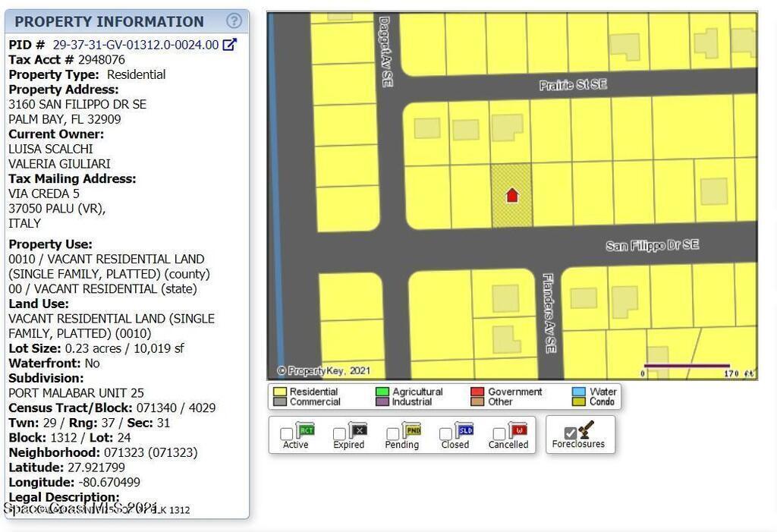
Task: Check the Closed listings checkbox
Action: (446, 434)
